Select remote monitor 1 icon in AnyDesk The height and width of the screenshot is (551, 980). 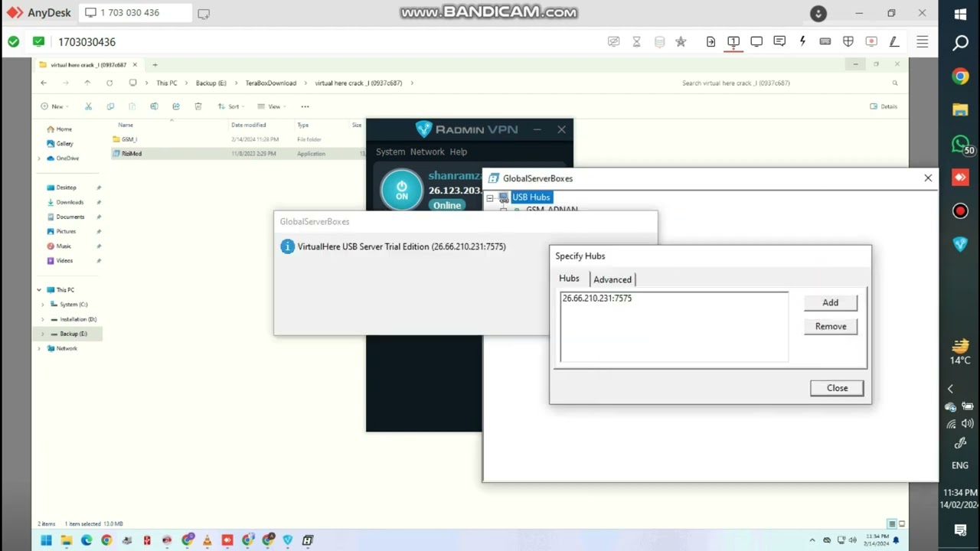(733, 41)
